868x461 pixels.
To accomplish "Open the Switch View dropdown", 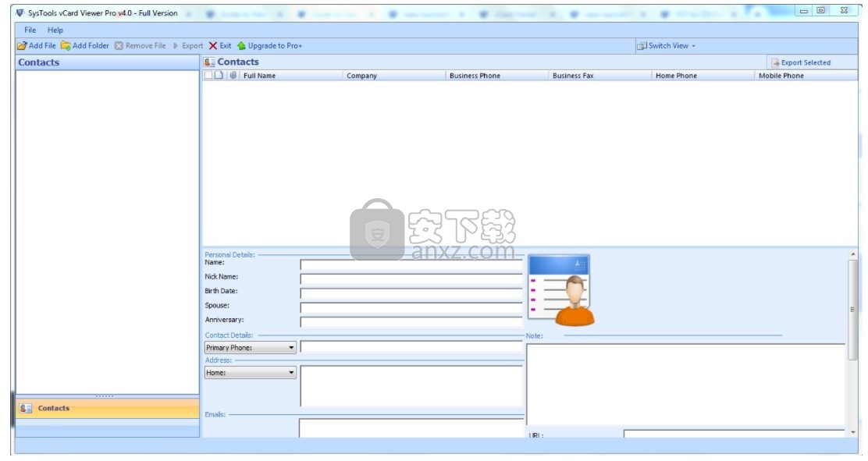I will [x=666, y=46].
